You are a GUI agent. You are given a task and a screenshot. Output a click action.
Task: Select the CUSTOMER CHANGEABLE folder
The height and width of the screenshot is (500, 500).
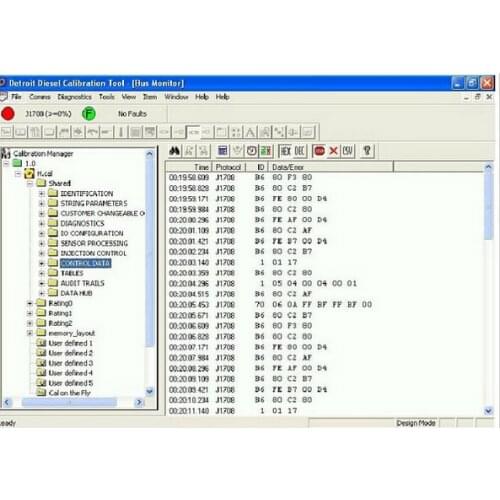click(x=102, y=213)
